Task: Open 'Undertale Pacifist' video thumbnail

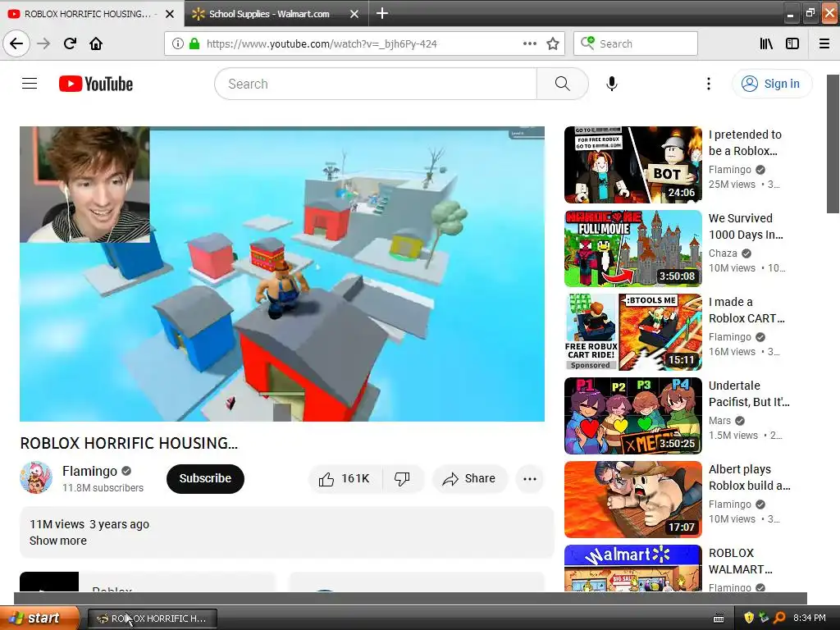Action: click(632, 415)
